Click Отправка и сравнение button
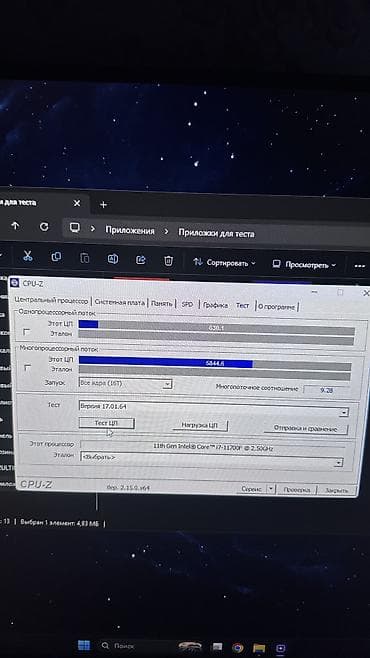The width and height of the screenshot is (370, 658). (x=305, y=429)
